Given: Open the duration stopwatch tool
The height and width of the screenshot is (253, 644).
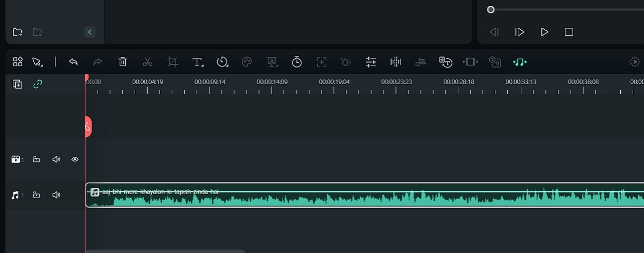Looking at the screenshot, I should click(x=297, y=62).
